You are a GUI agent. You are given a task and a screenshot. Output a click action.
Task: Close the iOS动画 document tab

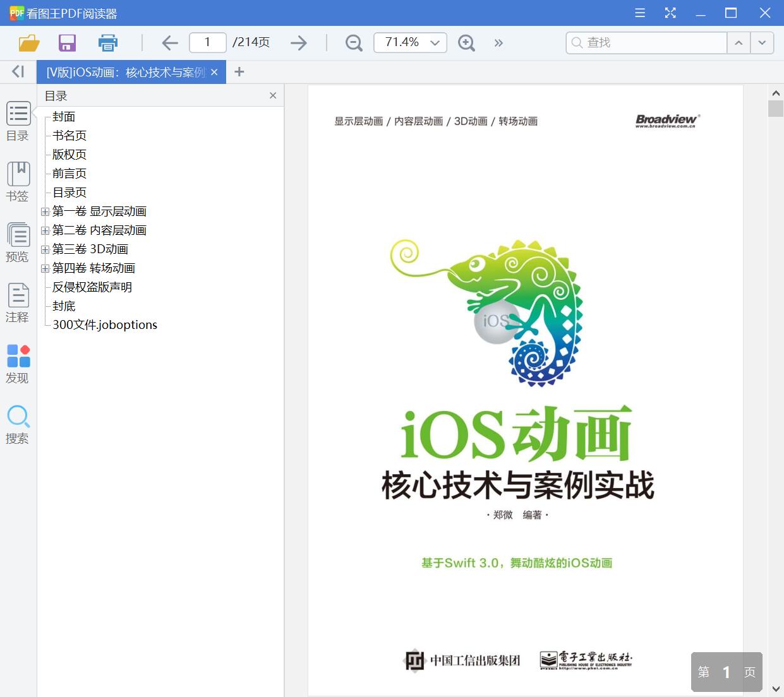[x=214, y=72]
